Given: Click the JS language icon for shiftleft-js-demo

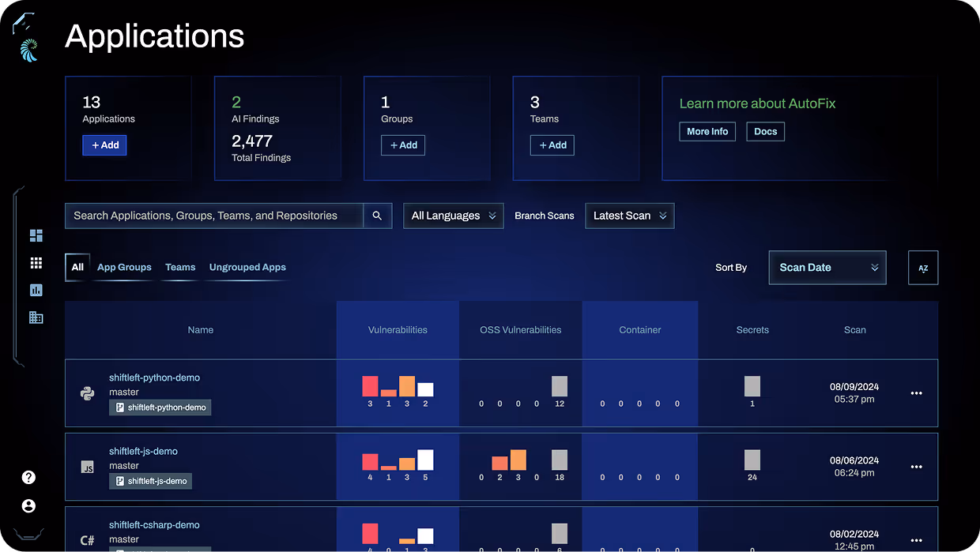Looking at the screenshot, I should tap(87, 466).
